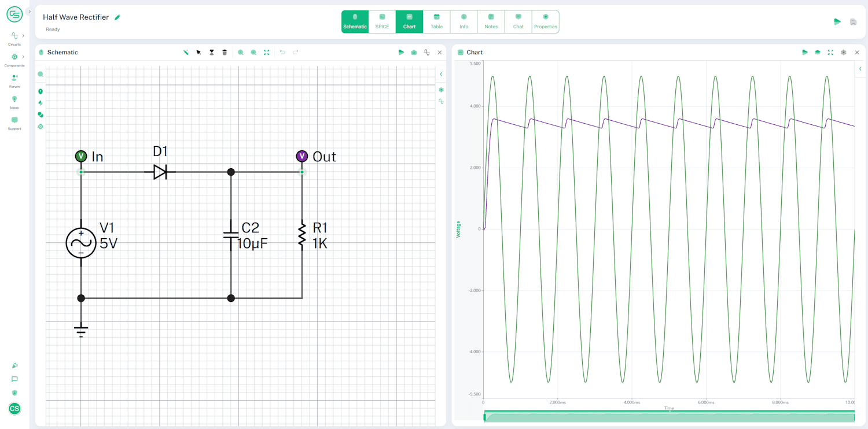Click the sine wave icon on schematic right strip
The height and width of the screenshot is (429, 868).
441,101
